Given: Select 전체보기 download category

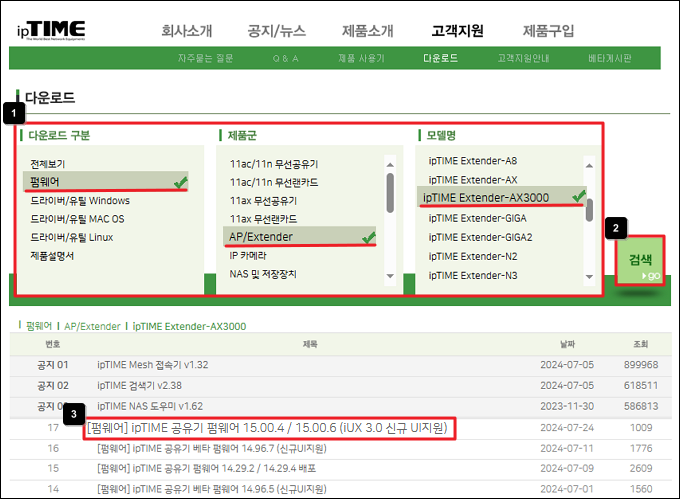Looking at the screenshot, I should [48, 164].
